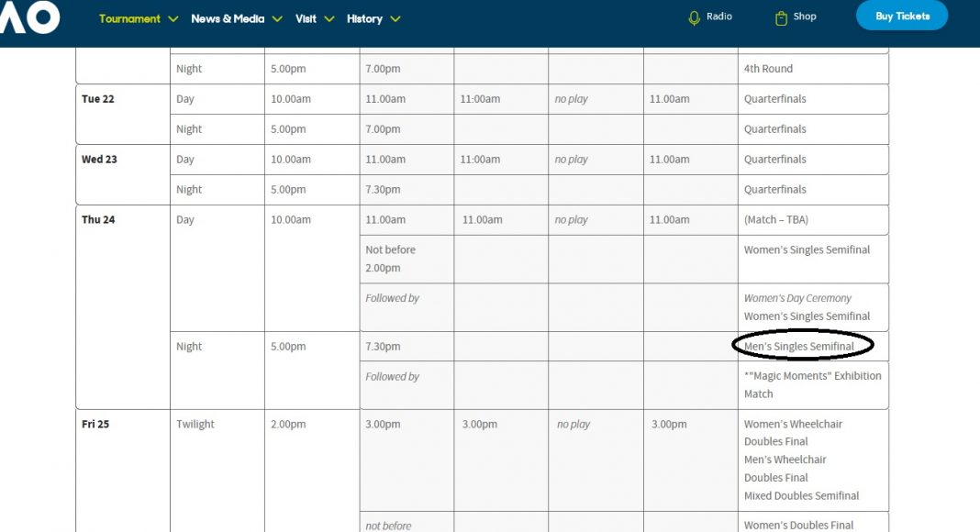Open the Visit dropdown chevron
980x532 pixels.
tap(329, 19)
